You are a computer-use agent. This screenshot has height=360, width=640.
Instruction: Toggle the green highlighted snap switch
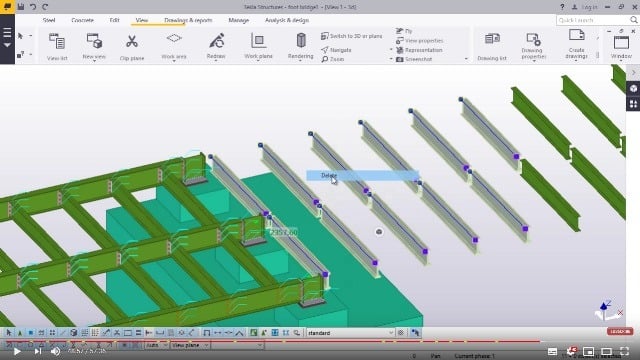[253, 333]
